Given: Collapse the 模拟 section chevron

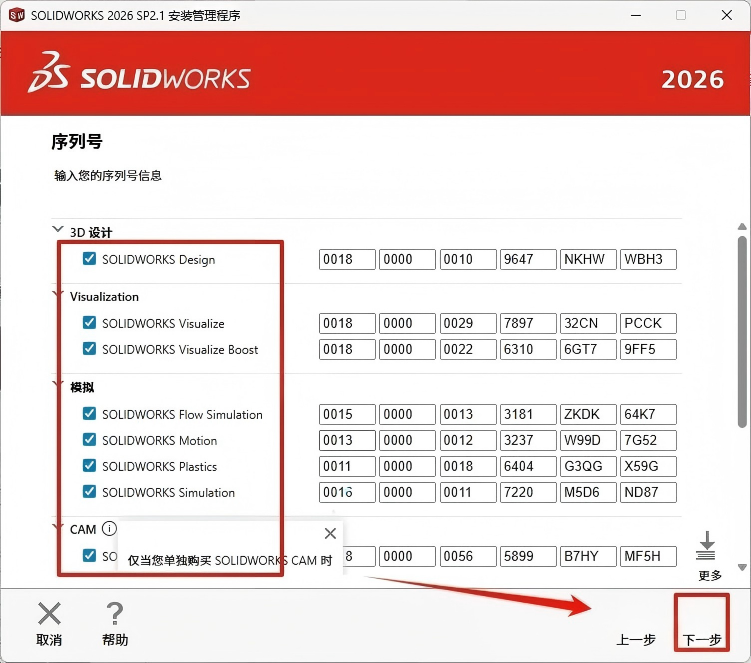Looking at the screenshot, I should (x=57, y=384).
